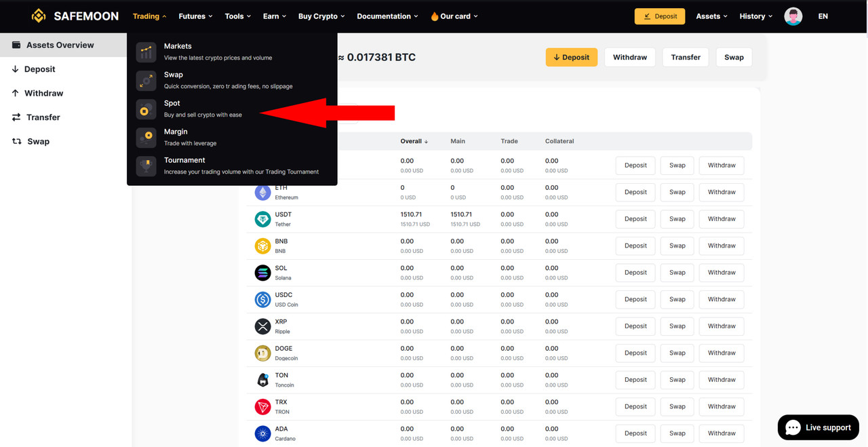
Task: Expand the Documentation dropdown
Action: pyautogui.click(x=387, y=16)
